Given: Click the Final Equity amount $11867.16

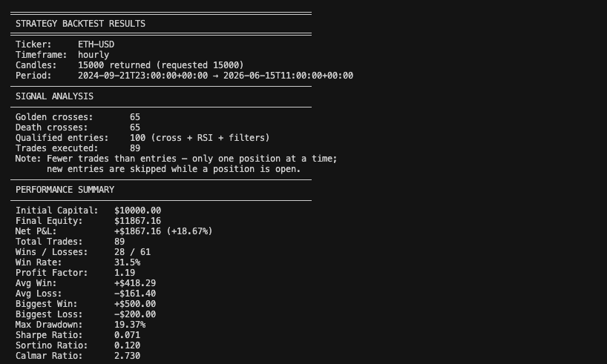Looking at the screenshot, I should [x=137, y=221].
